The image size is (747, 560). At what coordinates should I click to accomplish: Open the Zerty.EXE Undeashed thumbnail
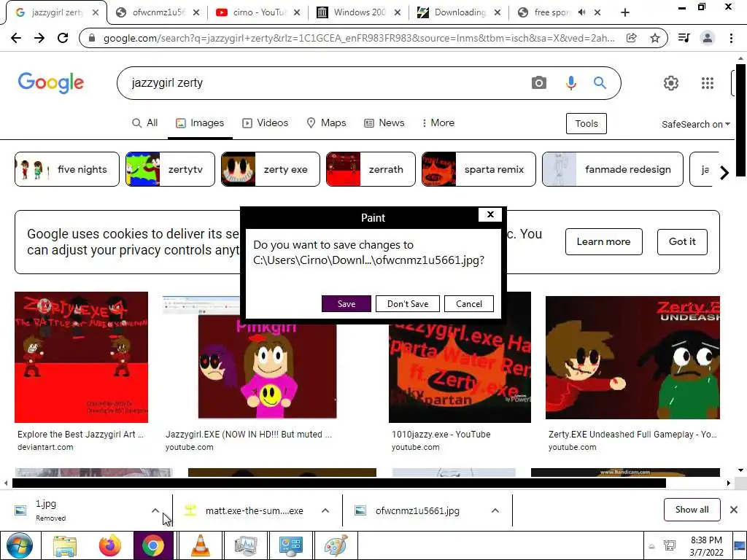click(x=632, y=357)
